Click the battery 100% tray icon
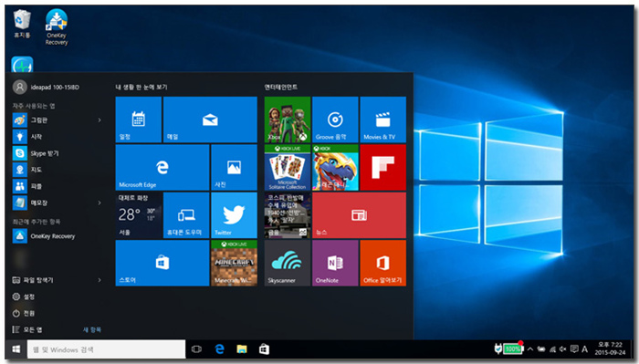 [x=513, y=348]
